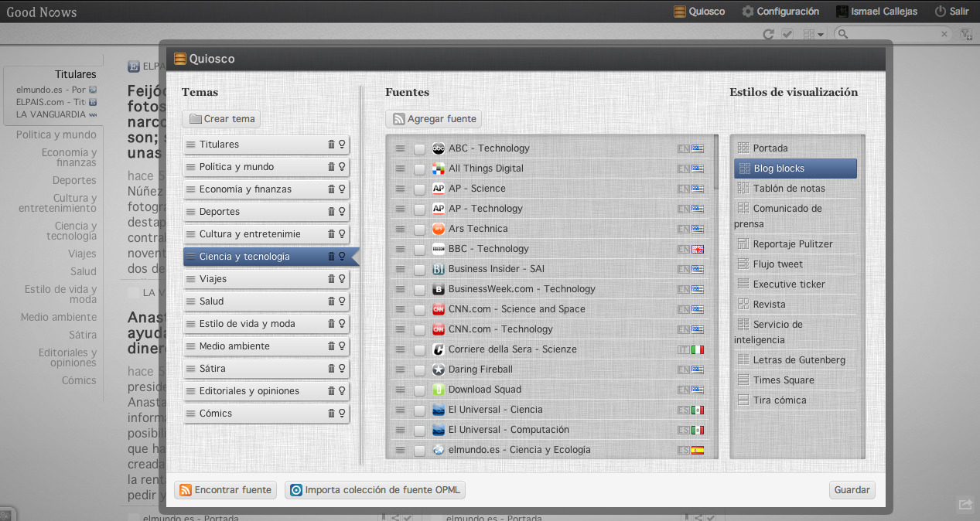This screenshot has height=521, width=980.
Task: Check the ABC - Technology source checkbox
Action: pos(419,148)
